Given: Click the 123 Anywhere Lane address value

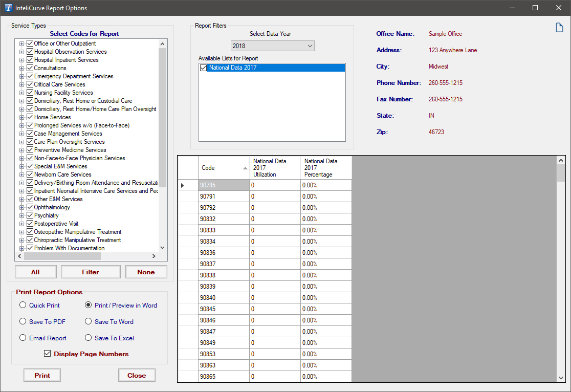Looking at the screenshot, I should 453,50.
